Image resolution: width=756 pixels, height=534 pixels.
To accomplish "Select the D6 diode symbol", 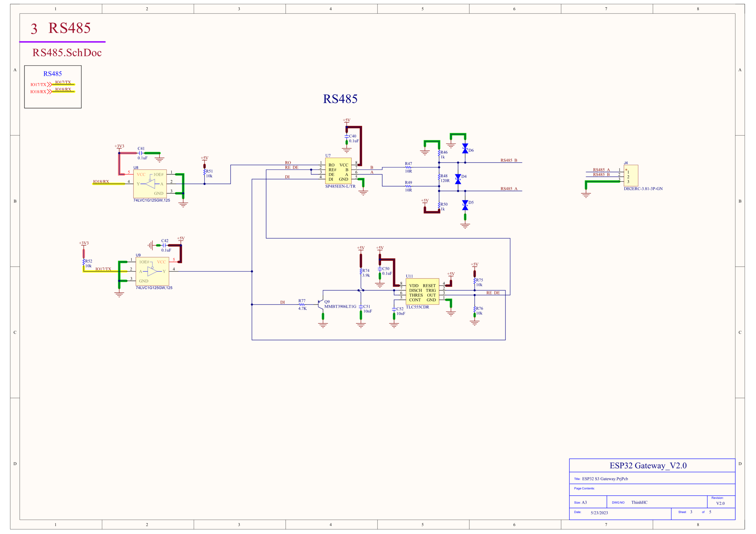I will click(x=465, y=148).
